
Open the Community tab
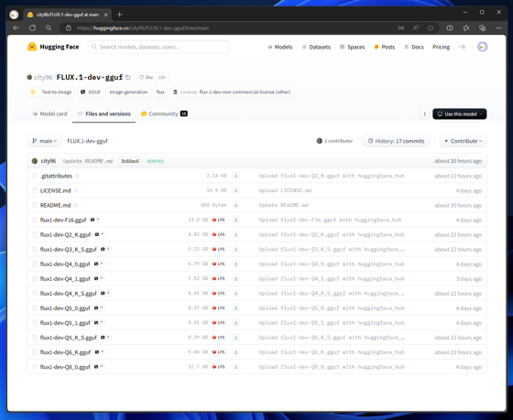pos(164,113)
